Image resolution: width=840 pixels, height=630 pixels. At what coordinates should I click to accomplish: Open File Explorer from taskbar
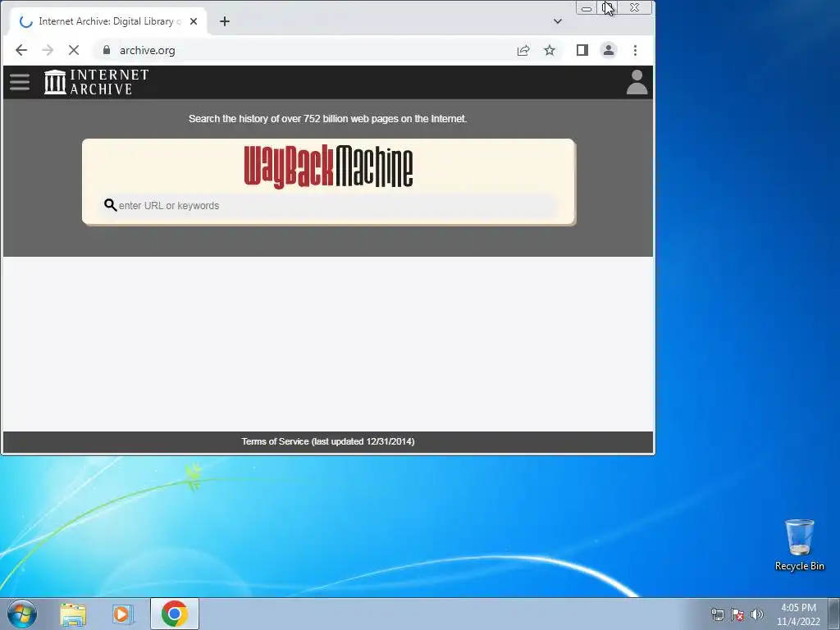pos(73,614)
